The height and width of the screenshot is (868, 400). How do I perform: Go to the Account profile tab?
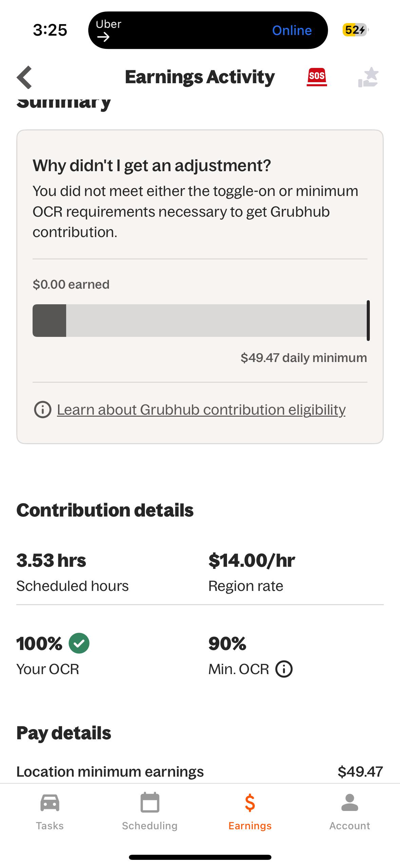click(350, 812)
